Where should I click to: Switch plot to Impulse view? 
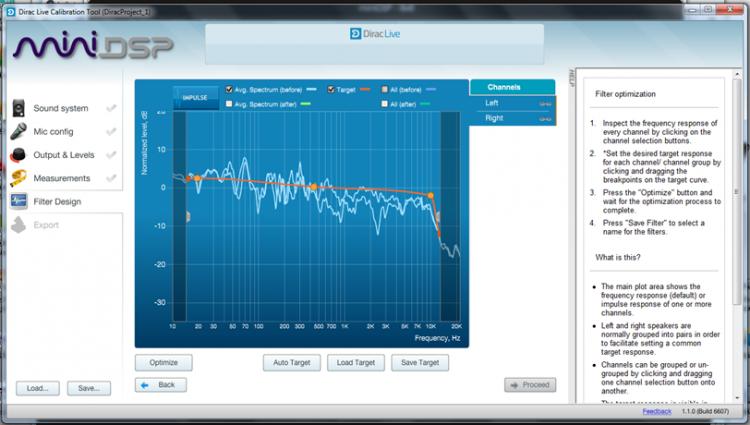coord(195,98)
